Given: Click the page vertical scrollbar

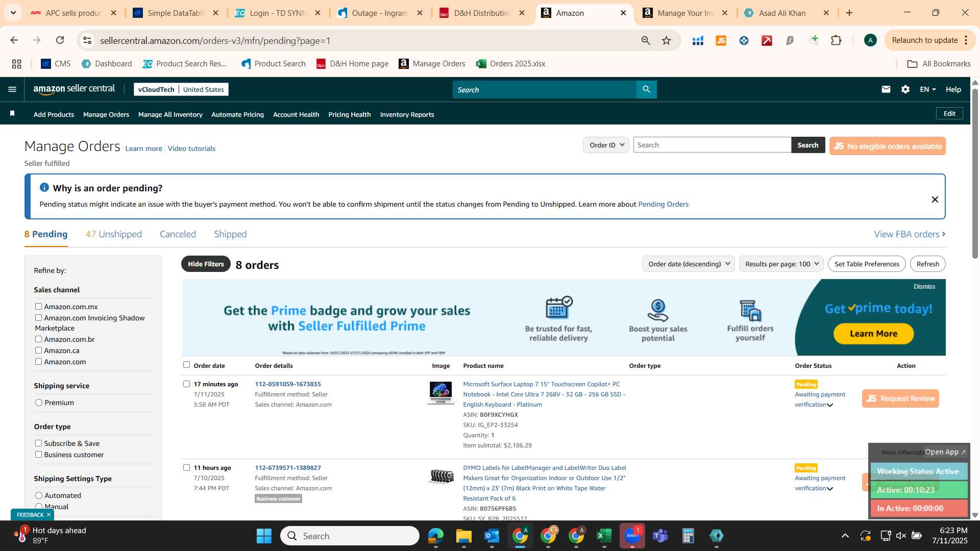Looking at the screenshot, I should point(975,173).
